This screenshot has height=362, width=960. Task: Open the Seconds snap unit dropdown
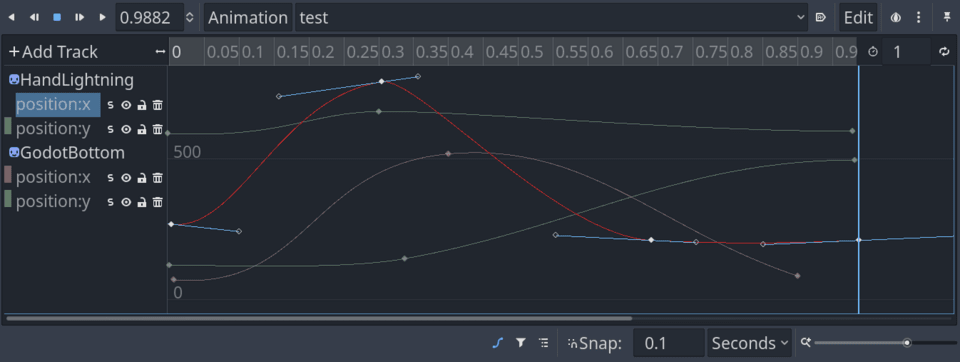[x=749, y=343]
